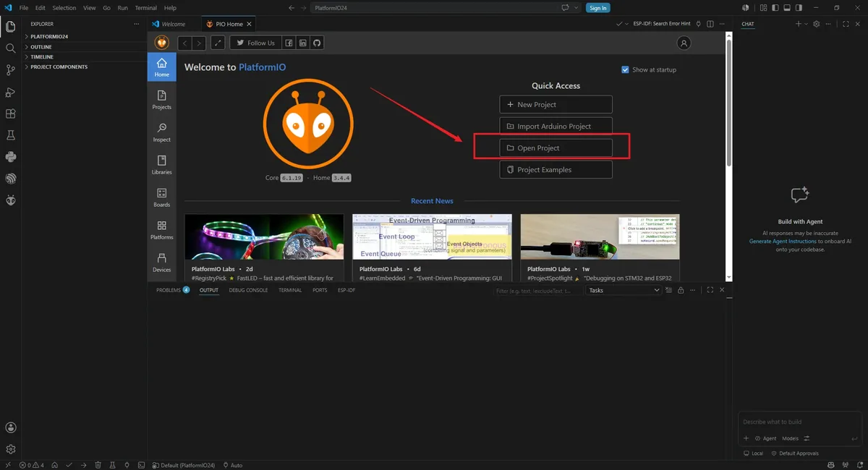Open the File menu
This screenshot has height=470, width=868.
pos(23,8)
